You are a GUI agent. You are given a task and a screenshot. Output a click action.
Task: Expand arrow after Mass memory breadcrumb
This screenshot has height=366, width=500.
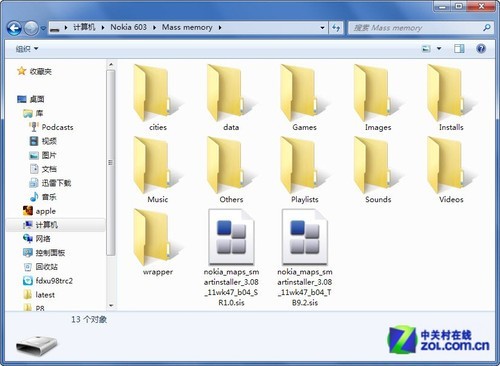coord(220,28)
